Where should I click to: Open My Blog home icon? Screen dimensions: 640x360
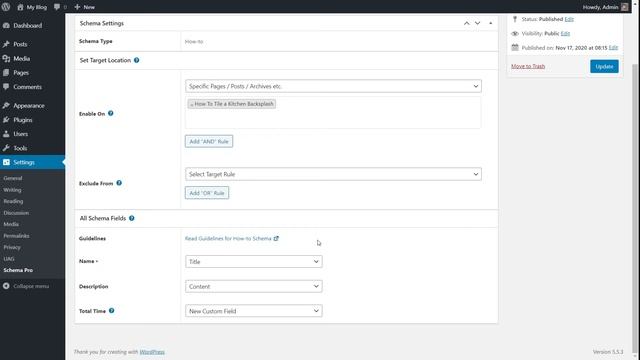click(20, 7)
